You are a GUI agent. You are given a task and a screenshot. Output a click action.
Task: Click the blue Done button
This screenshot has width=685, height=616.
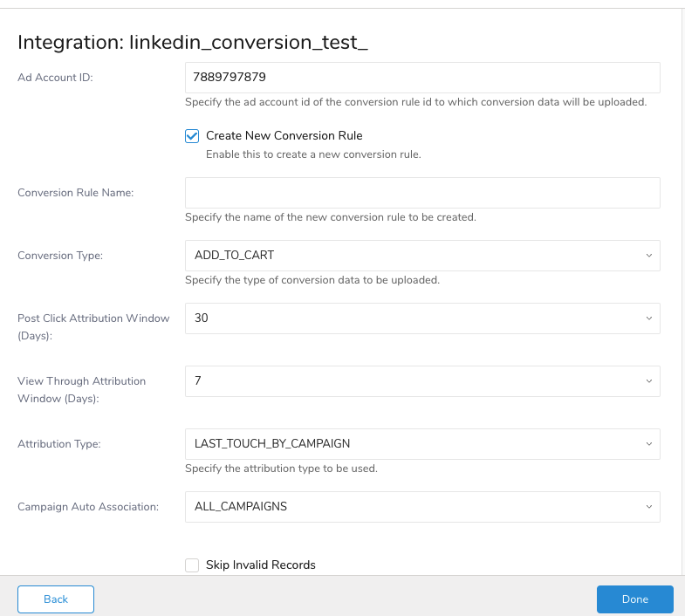(634, 599)
